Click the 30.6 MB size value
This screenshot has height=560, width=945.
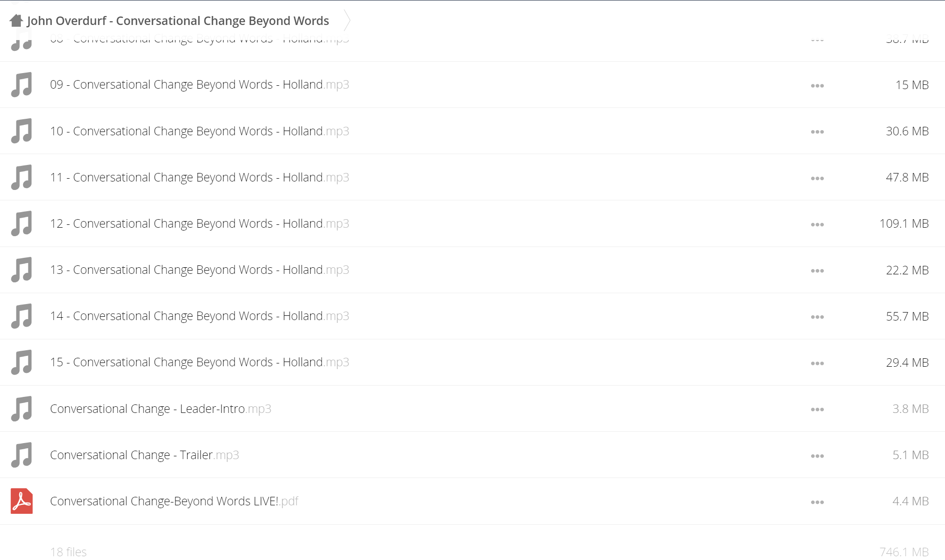coord(907,131)
